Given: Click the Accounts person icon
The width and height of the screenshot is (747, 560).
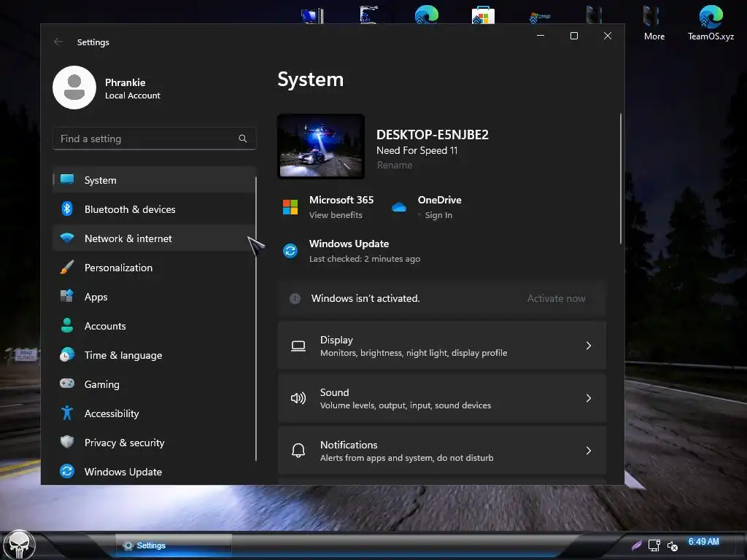Looking at the screenshot, I should click(x=67, y=325).
